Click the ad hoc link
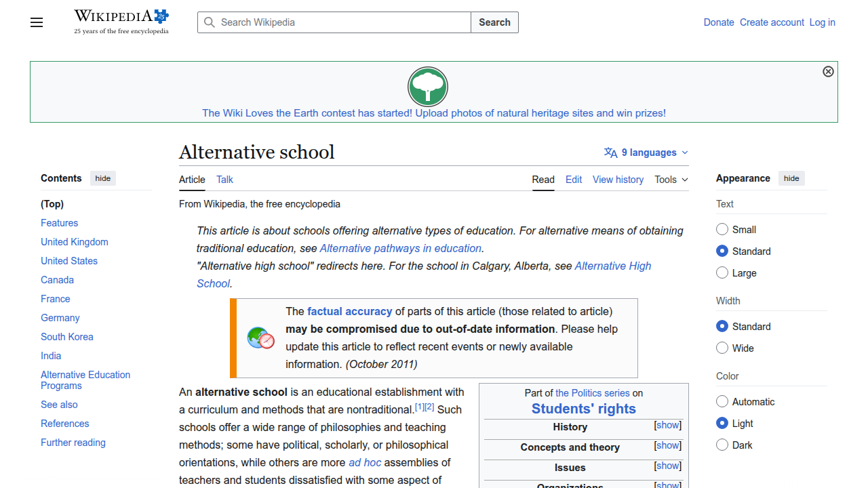Viewport: 868px width, 488px height. tap(365, 462)
